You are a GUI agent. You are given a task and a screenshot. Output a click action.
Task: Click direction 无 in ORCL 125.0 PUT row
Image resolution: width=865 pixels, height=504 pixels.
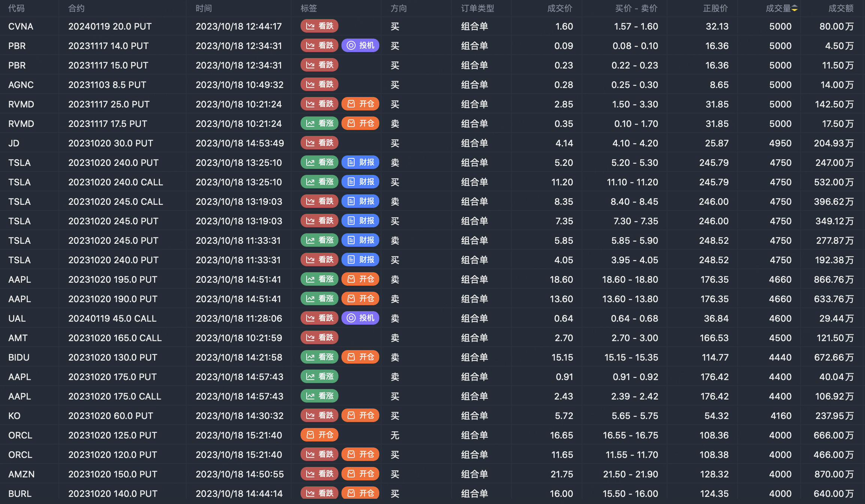click(395, 435)
